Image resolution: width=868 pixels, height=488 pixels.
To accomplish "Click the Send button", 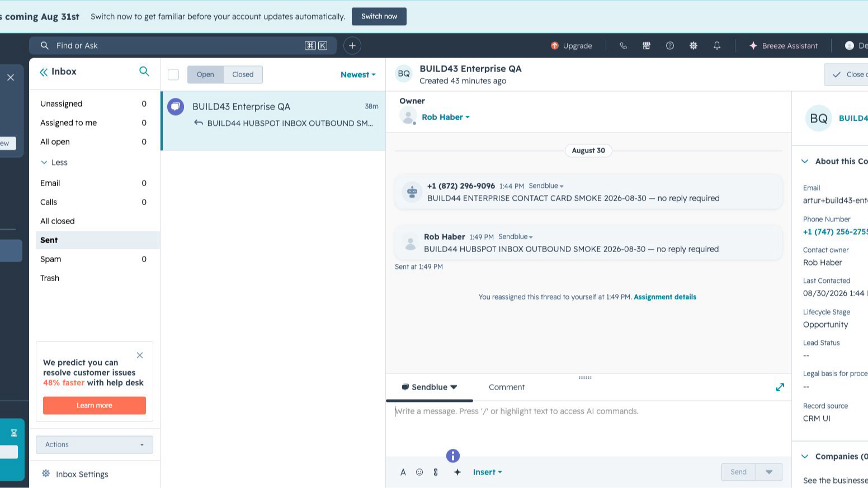I will coord(738,472).
